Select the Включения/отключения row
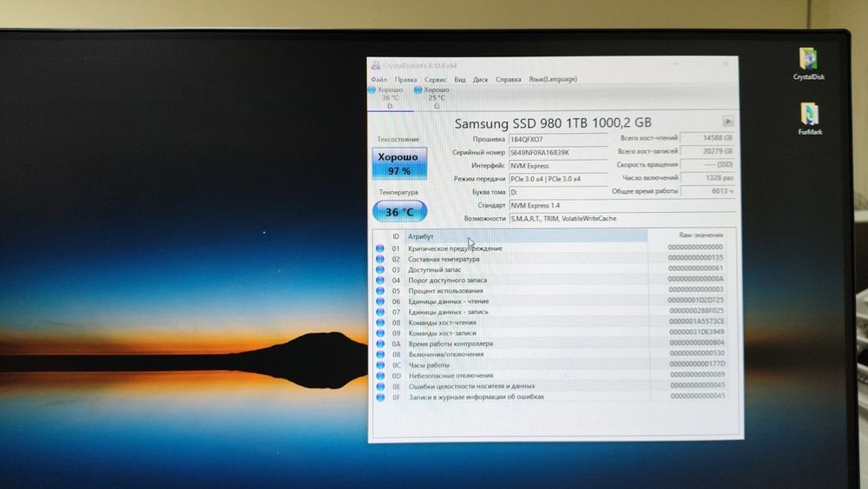The height and width of the screenshot is (489, 868). [551, 354]
